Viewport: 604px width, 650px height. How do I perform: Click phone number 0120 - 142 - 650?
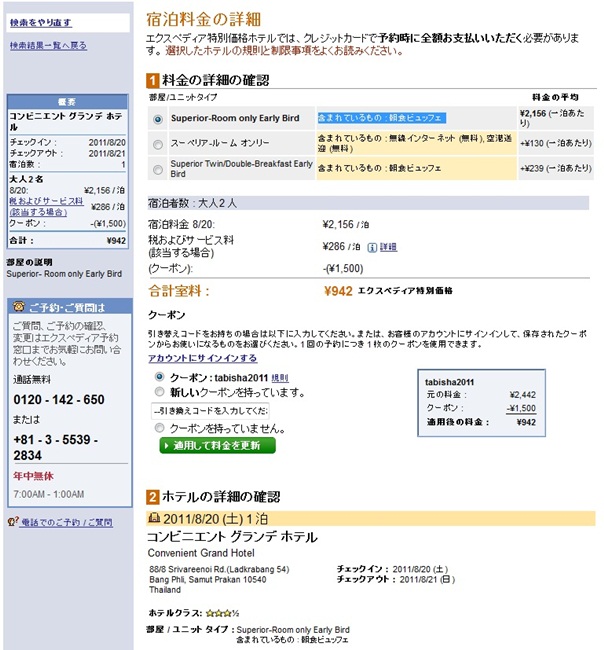click(59, 400)
